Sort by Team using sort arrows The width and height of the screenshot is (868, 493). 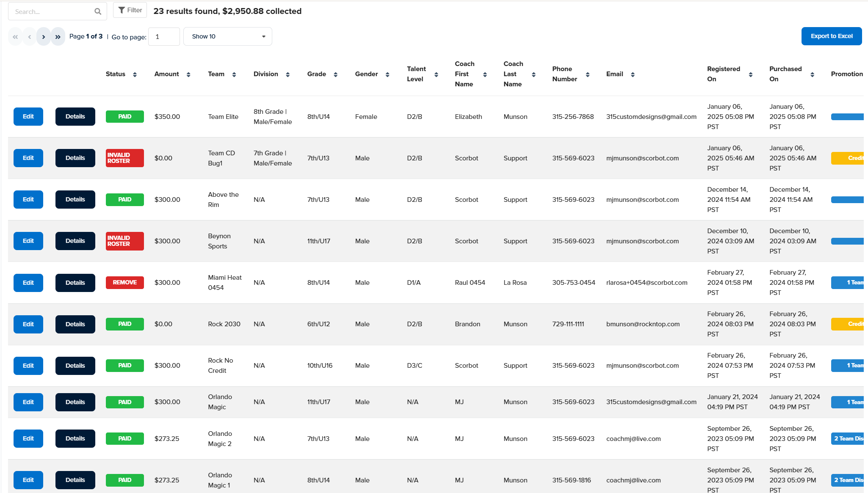(x=234, y=74)
